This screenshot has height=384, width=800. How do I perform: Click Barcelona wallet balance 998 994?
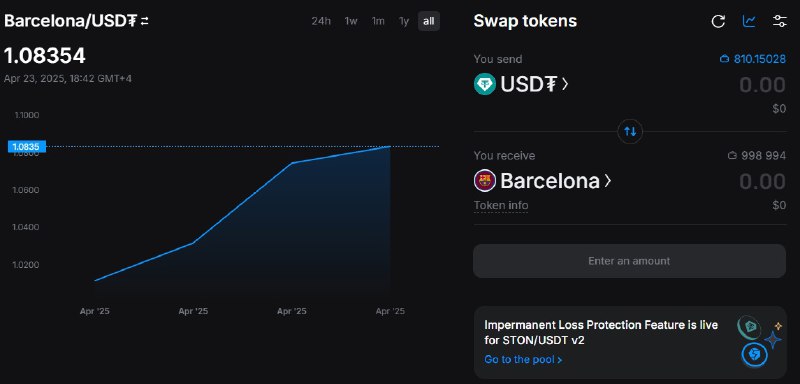point(757,156)
